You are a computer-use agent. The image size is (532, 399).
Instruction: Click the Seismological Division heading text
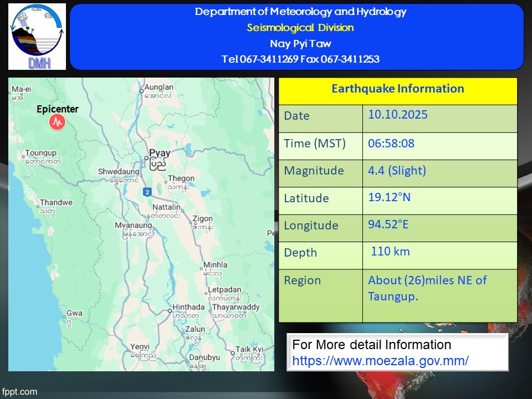coord(300,28)
